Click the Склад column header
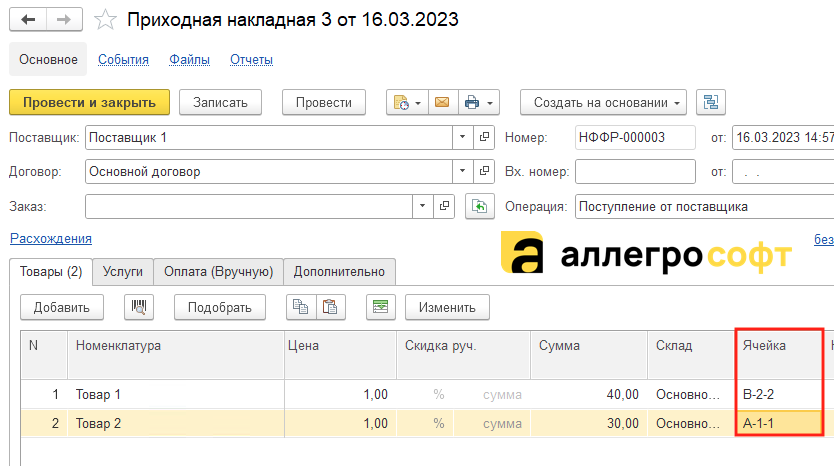The height and width of the screenshot is (466, 834). pyautogui.click(x=691, y=355)
